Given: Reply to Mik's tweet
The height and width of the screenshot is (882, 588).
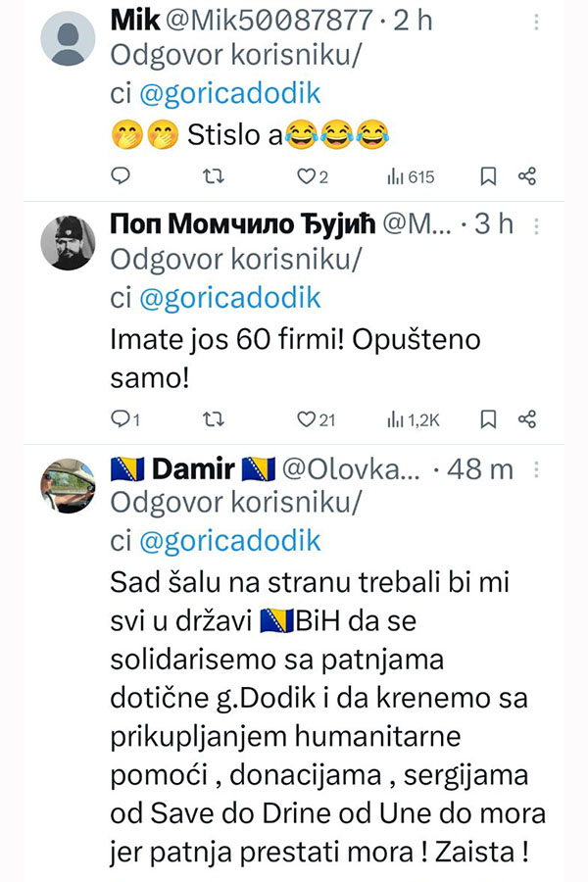Looking at the screenshot, I should pyautogui.click(x=121, y=176).
